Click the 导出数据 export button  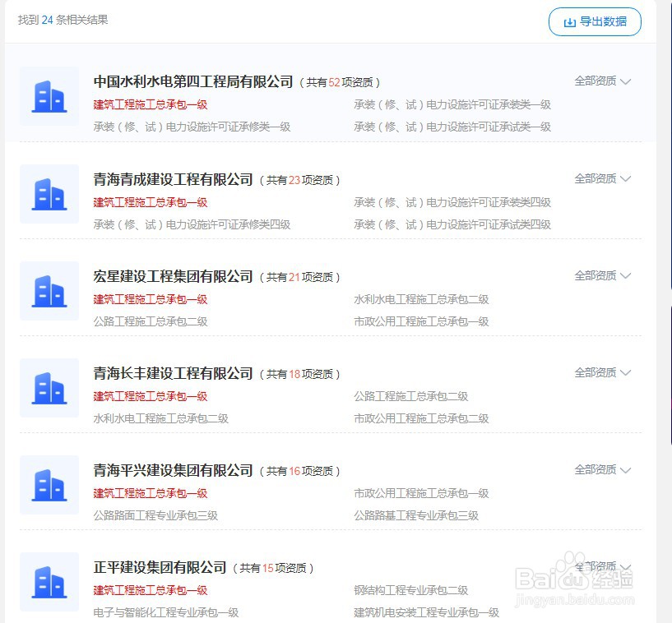595,22
